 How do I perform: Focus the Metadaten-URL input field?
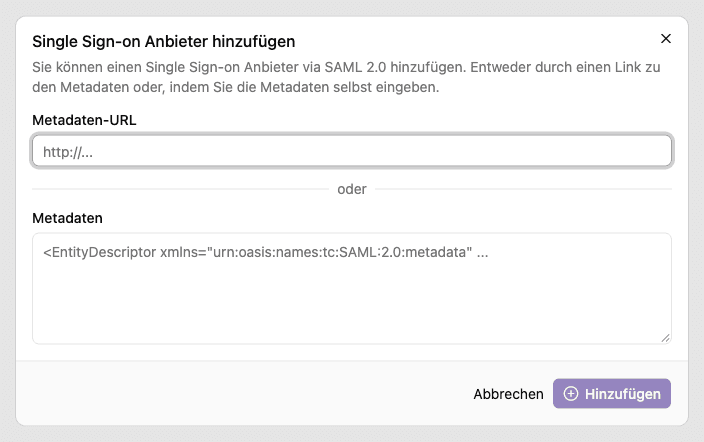tap(352, 151)
